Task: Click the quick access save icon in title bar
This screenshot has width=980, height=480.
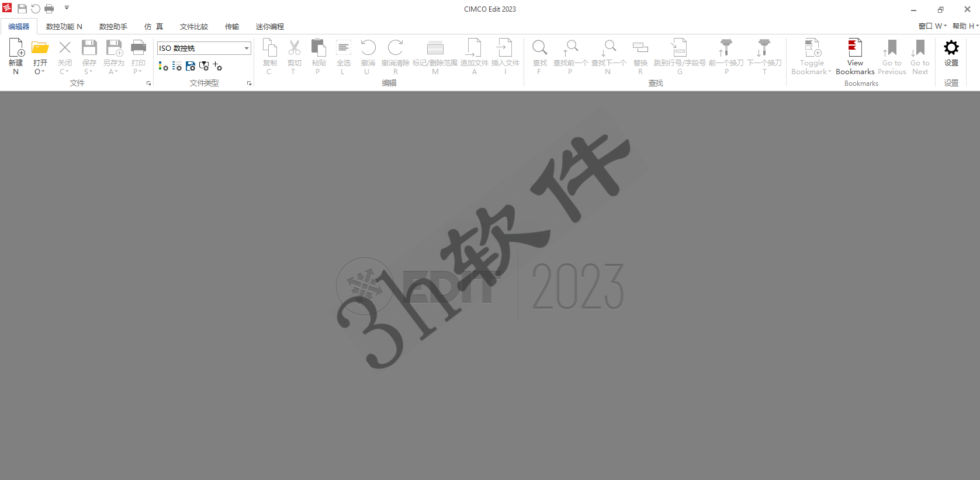Action: click(22, 9)
